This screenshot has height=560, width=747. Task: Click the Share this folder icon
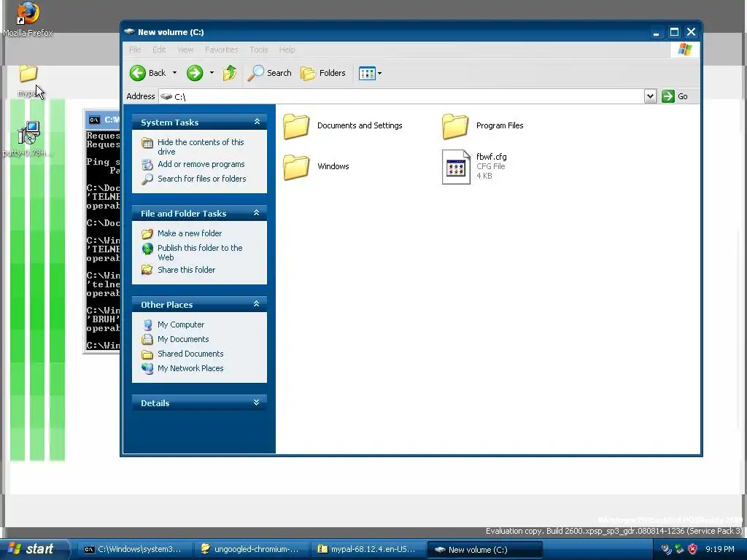click(147, 270)
